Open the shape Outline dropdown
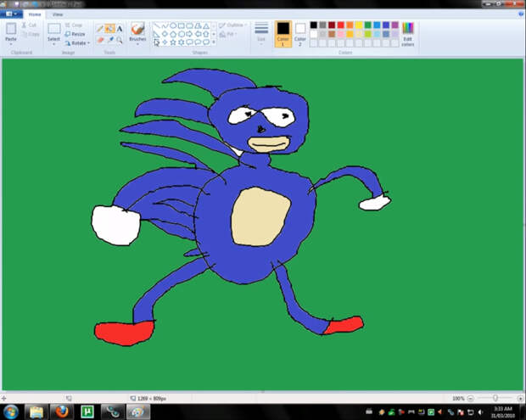 [232, 25]
